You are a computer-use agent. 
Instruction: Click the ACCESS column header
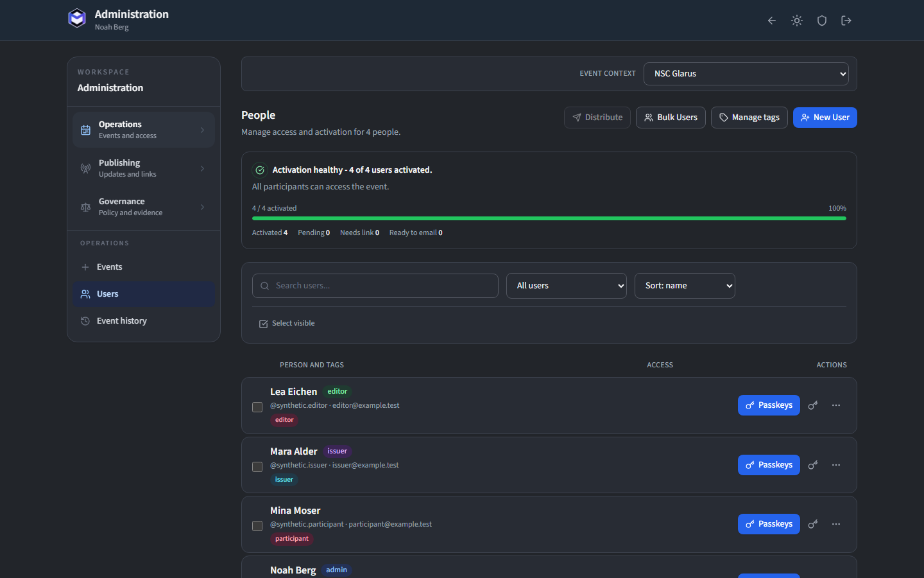(x=660, y=365)
